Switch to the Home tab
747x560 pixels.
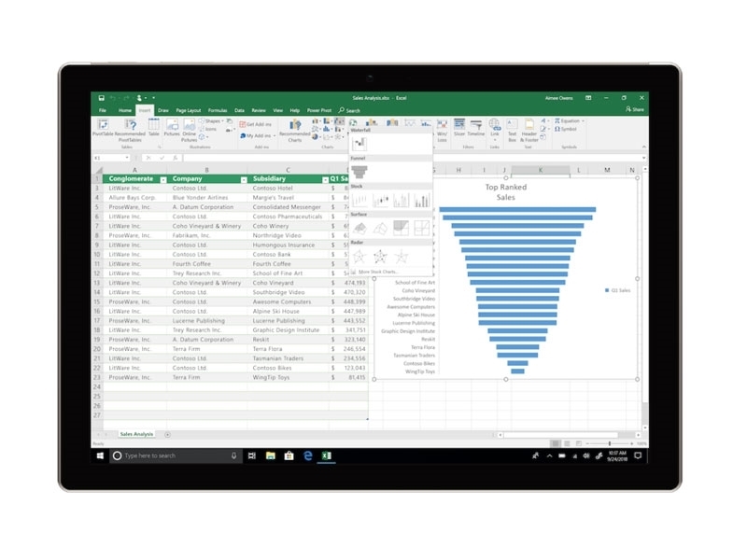point(125,110)
